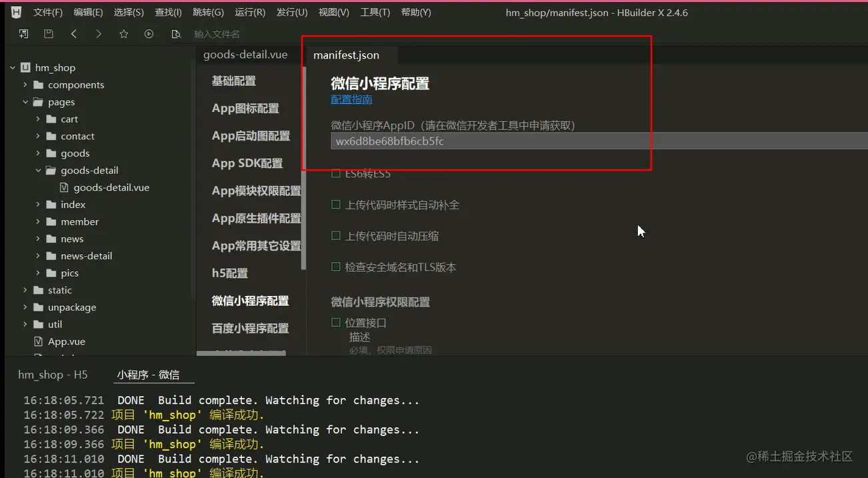
Task: Click the new file toolbar icon
Action: (x=23, y=33)
